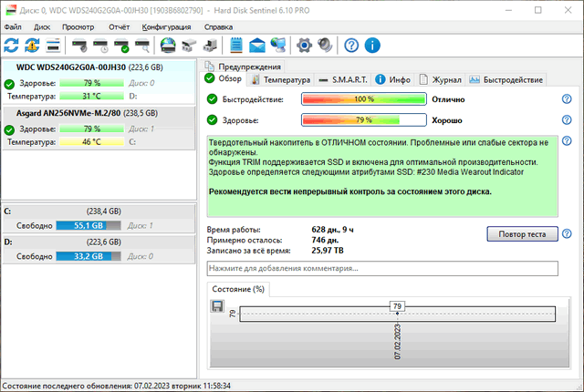Select the Asgard AN256NVMe disk in list
584x392 pixels.
point(74,113)
